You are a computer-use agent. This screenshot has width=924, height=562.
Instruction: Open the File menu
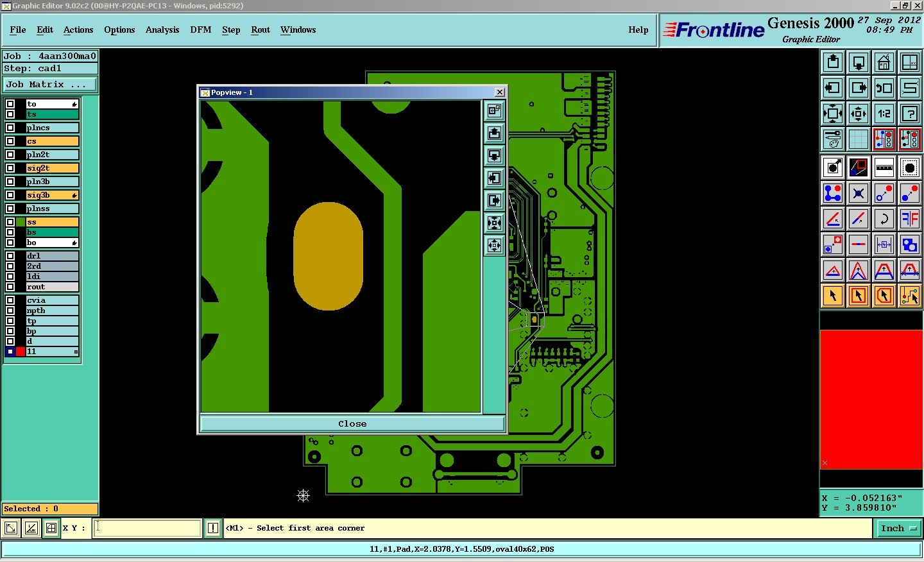pos(18,30)
